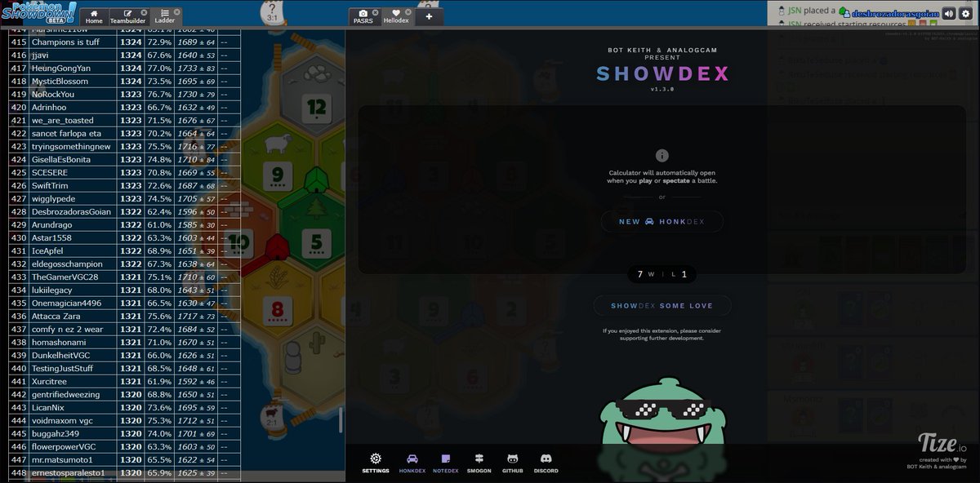Close the PASRS tab
Screen dimensions: 980x483
[x=374, y=12]
